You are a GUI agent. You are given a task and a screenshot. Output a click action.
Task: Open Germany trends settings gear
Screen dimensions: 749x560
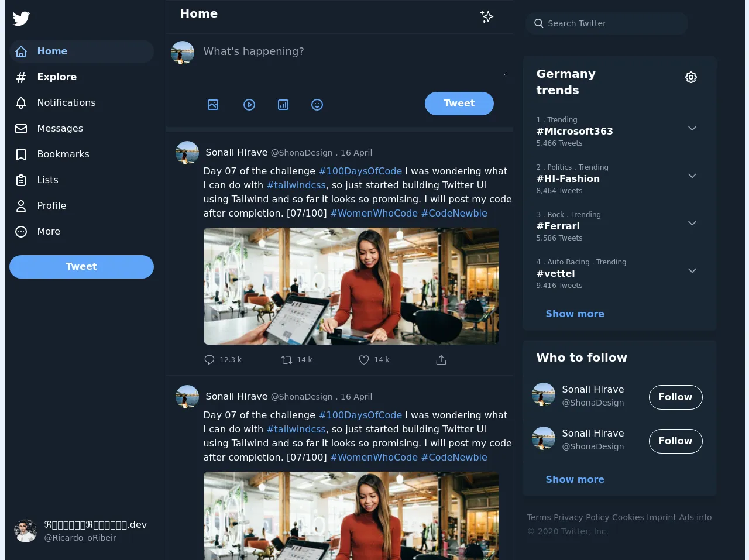(x=690, y=77)
